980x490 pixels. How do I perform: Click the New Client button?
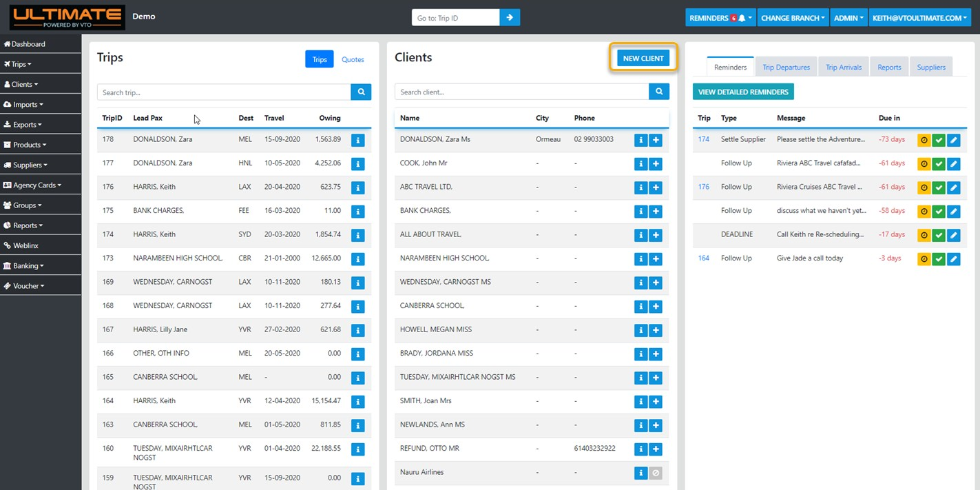[x=643, y=59]
